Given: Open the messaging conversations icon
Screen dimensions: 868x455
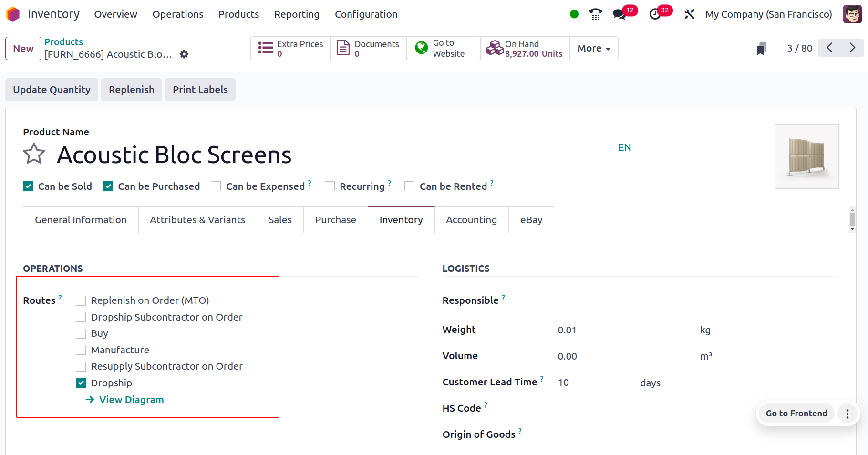Looking at the screenshot, I should coord(619,14).
